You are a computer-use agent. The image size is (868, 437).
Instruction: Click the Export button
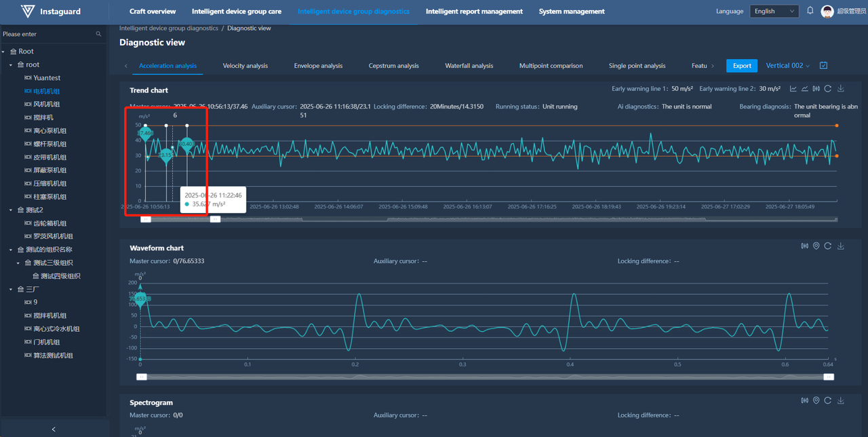coord(741,66)
